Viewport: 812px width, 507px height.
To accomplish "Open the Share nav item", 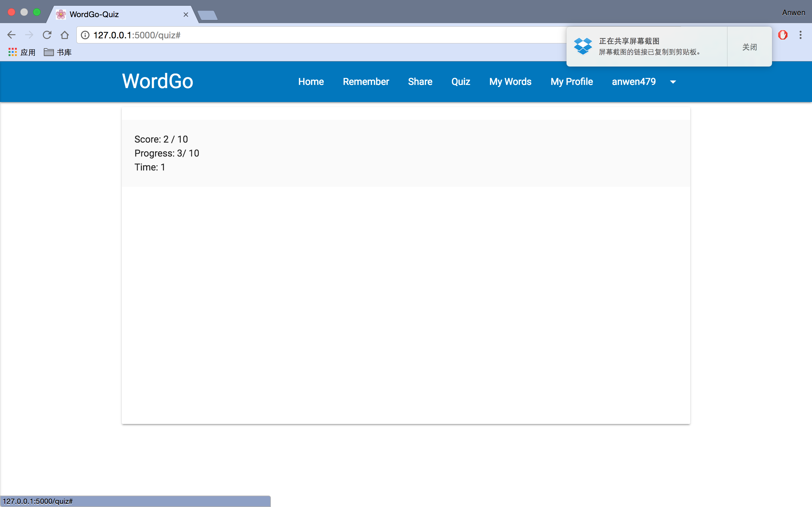I will (420, 82).
